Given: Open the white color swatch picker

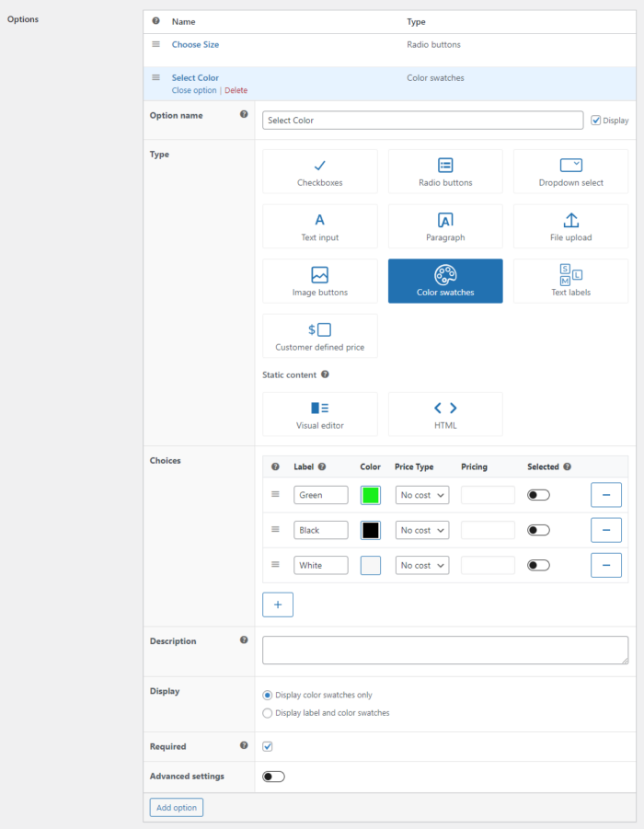Looking at the screenshot, I should coord(371,565).
